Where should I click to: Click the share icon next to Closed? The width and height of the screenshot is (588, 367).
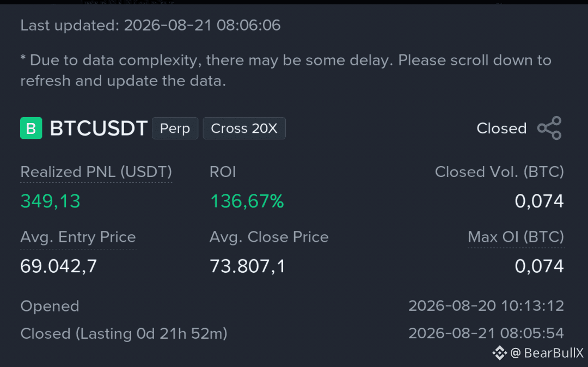[x=549, y=128]
